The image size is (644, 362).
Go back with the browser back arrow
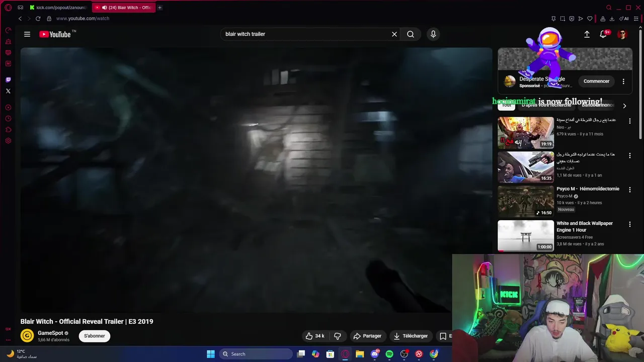tap(20, 19)
